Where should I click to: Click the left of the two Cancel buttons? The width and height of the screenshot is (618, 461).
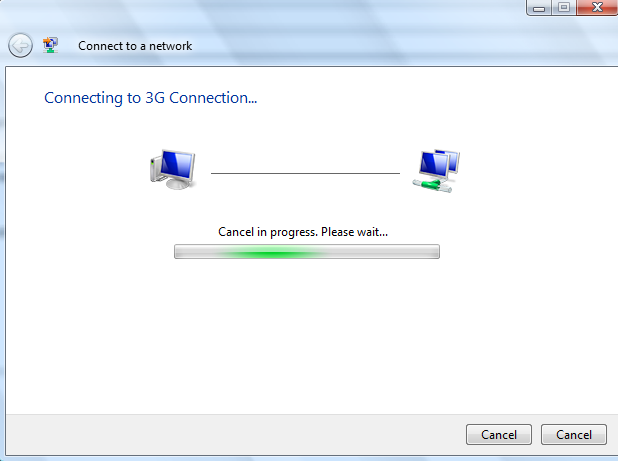[499, 435]
